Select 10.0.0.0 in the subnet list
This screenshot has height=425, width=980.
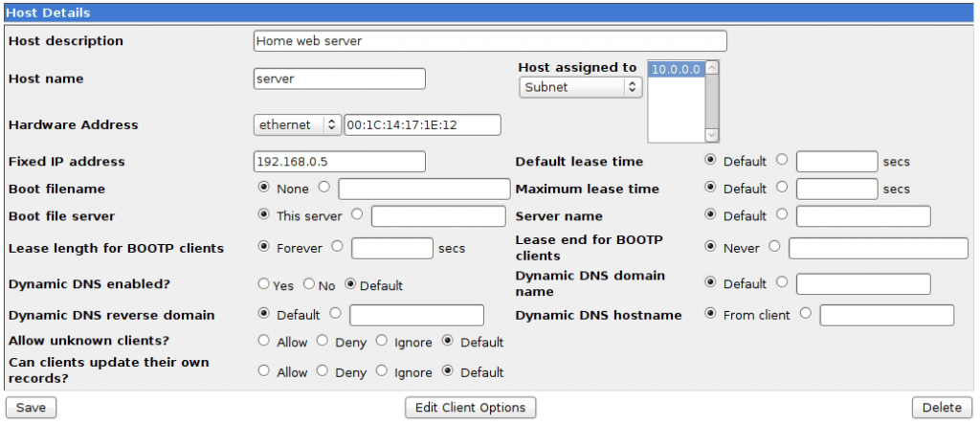[x=677, y=70]
